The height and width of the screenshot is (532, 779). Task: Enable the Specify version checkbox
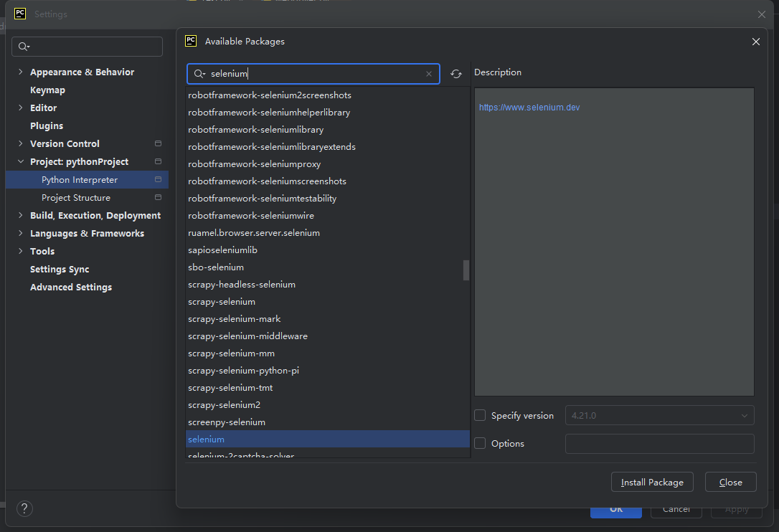tap(479, 415)
